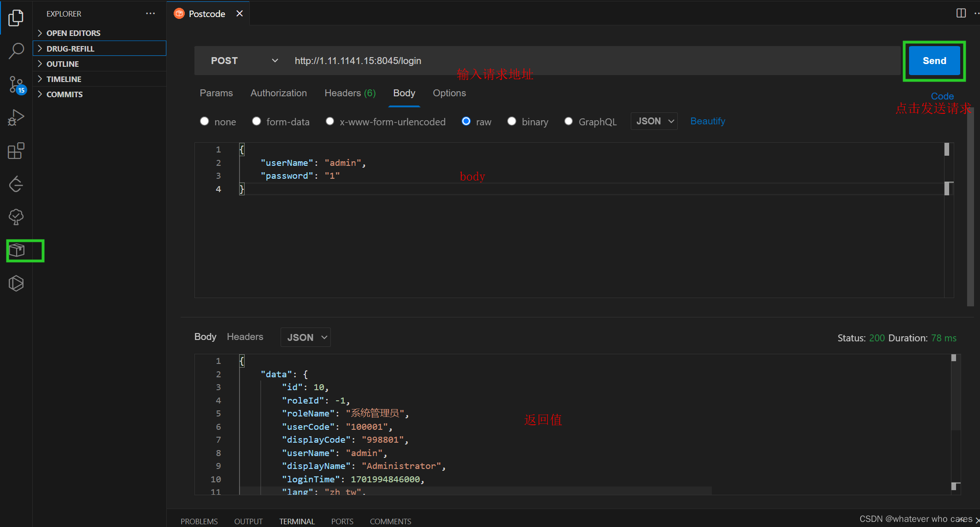Open the TERMINAL panel
This screenshot has height=527, width=980.
pyautogui.click(x=297, y=521)
